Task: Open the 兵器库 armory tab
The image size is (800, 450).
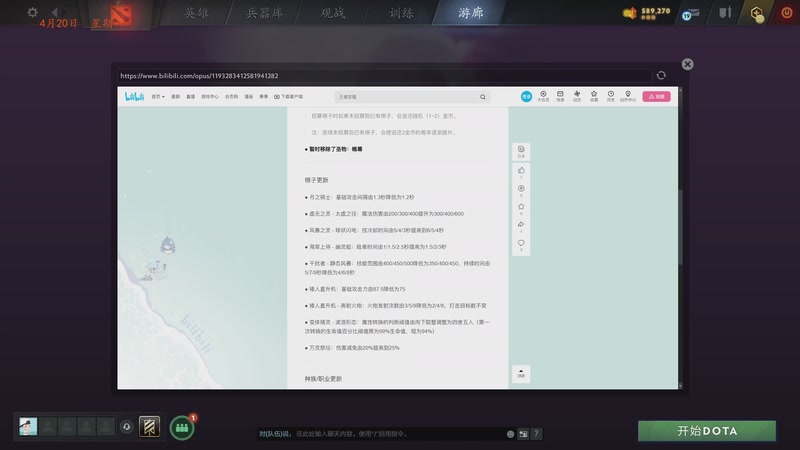Action: [x=264, y=13]
